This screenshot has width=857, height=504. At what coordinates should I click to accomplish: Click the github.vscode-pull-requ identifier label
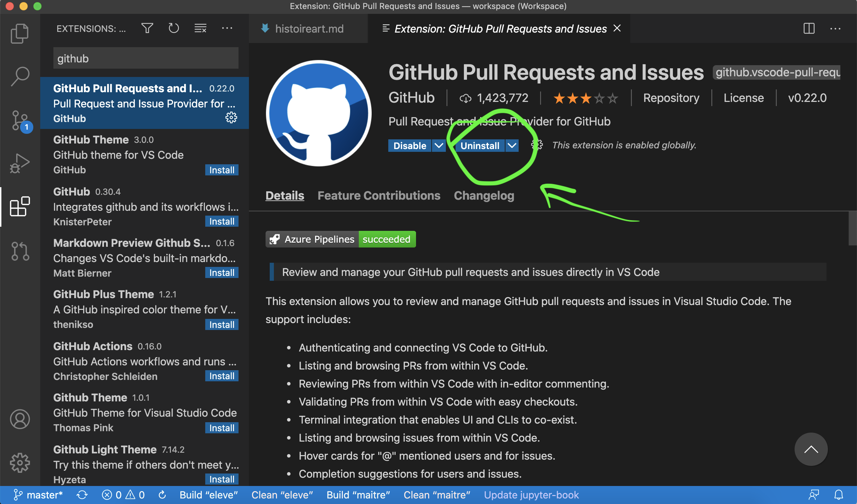pyautogui.click(x=777, y=72)
